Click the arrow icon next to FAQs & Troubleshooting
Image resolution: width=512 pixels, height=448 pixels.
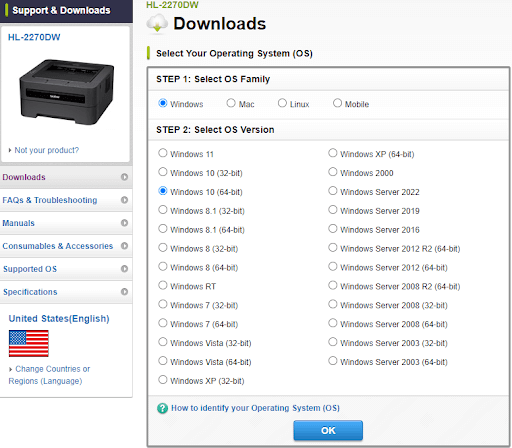click(x=124, y=200)
